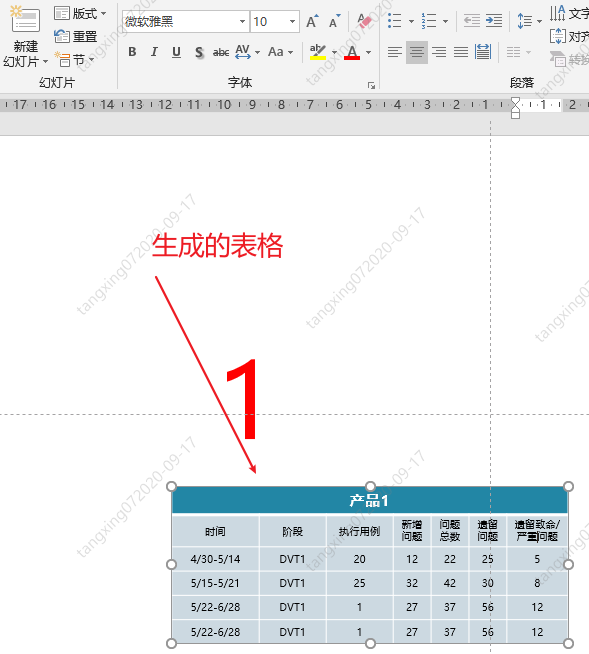Toggle italic formatting
Image resolution: width=589 pixels, height=654 pixels.
(x=154, y=52)
